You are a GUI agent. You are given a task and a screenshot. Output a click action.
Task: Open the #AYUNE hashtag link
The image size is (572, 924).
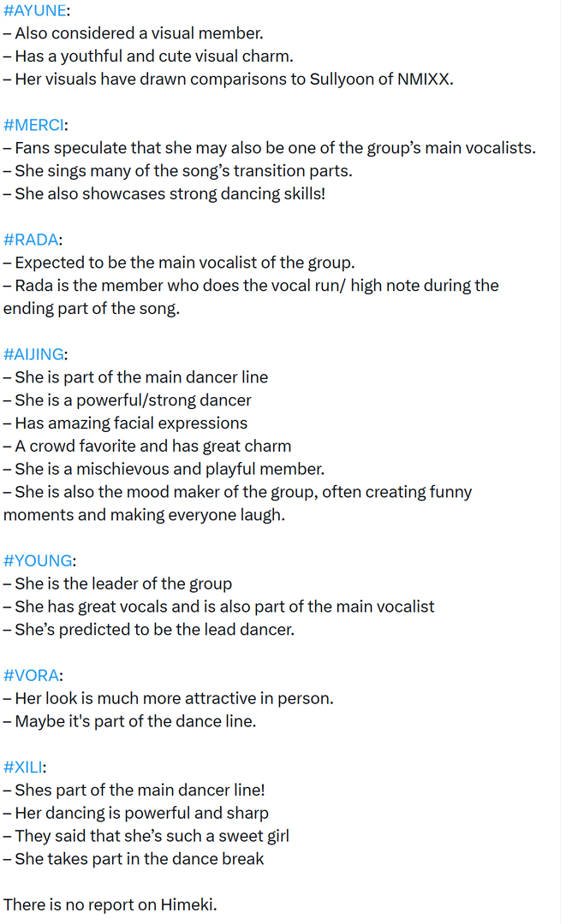pyautogui.click(x=35, y=10)
